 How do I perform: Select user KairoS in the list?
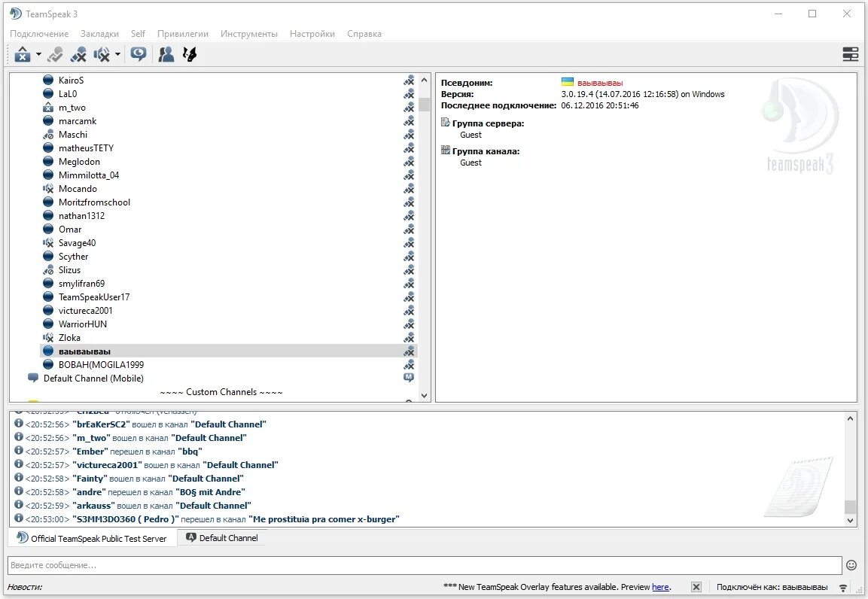click(x=71, y=81)
